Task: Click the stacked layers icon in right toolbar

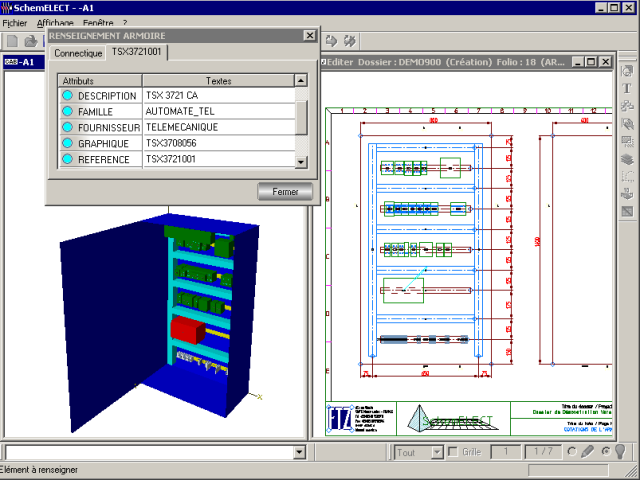Action: (x=627, y=159)
